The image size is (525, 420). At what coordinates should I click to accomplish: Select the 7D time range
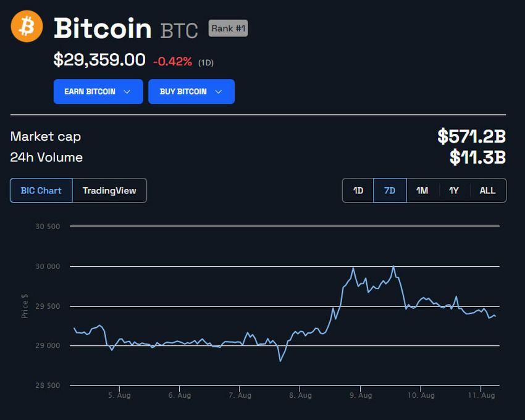pyautogui.click(x=390, y=190)
